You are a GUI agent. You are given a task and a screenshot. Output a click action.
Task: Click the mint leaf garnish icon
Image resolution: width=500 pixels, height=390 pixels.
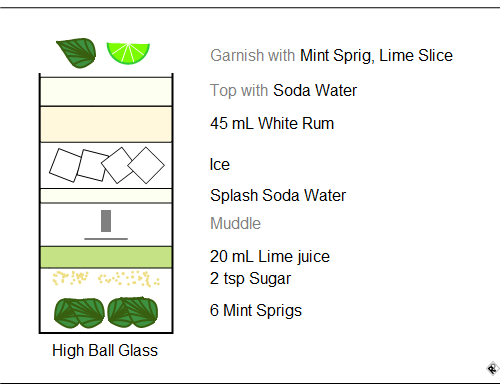(x=76, y=53)
